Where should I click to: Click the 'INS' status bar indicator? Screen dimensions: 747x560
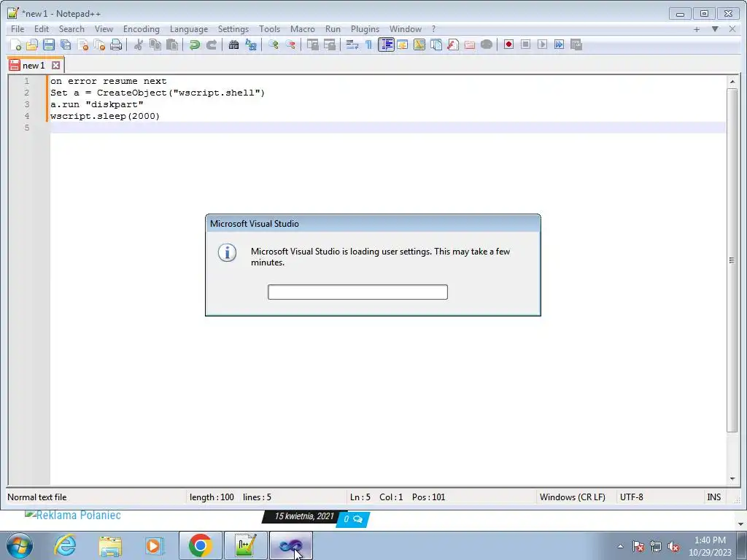pos(713,497)
